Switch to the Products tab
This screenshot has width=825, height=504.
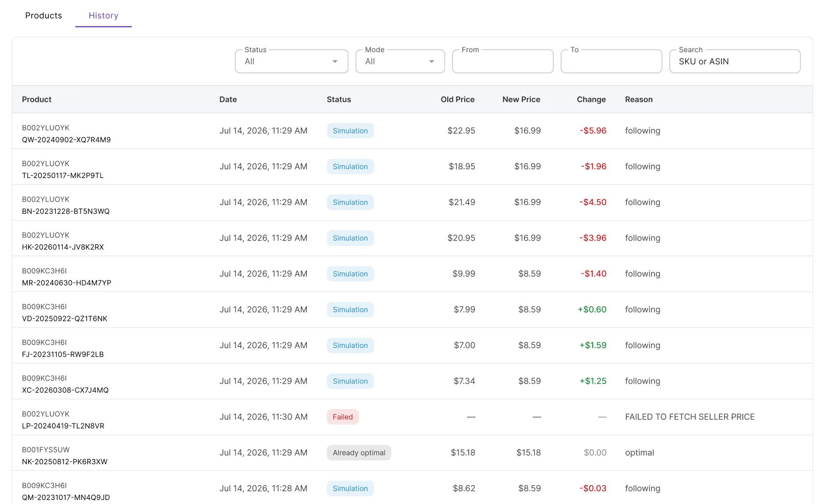43,15
